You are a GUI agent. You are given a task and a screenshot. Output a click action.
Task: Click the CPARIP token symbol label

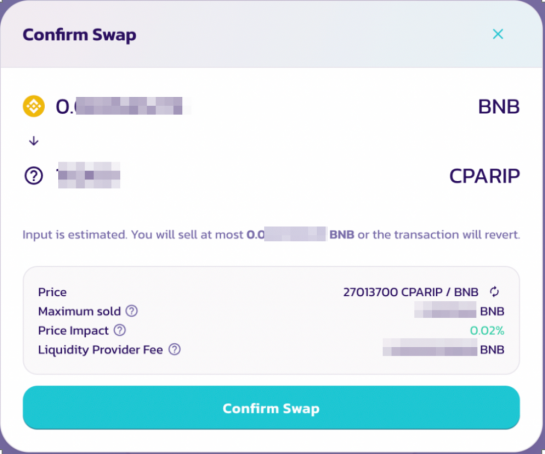(x=485, y=176)
